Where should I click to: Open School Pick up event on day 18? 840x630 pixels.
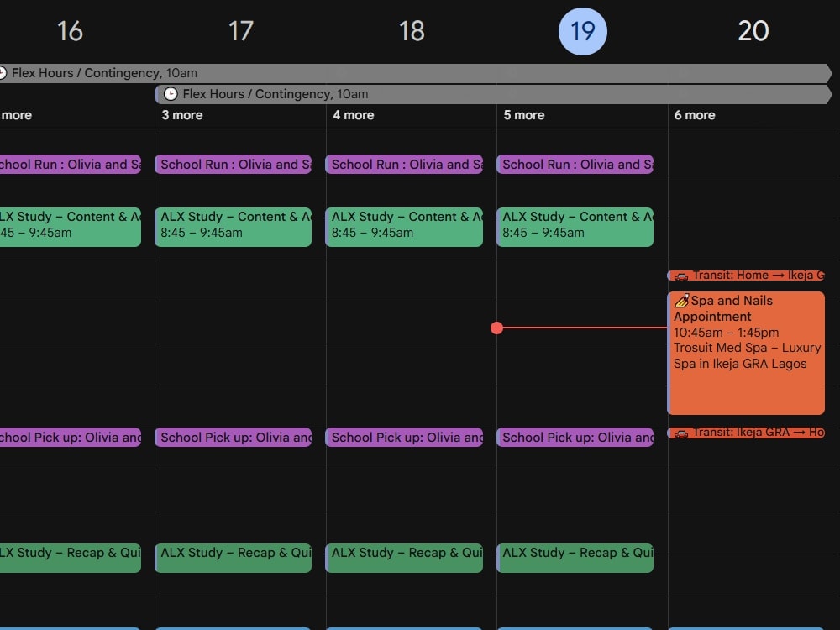(x=404, y=437)
